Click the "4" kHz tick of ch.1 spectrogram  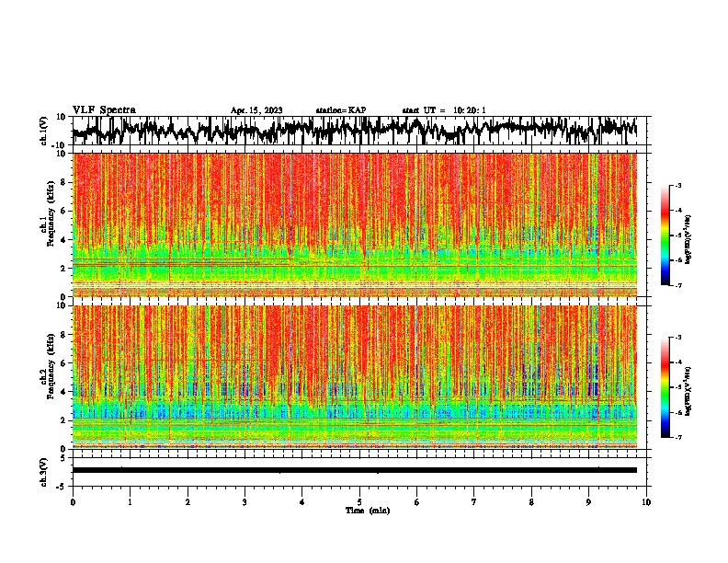point(63,240)
